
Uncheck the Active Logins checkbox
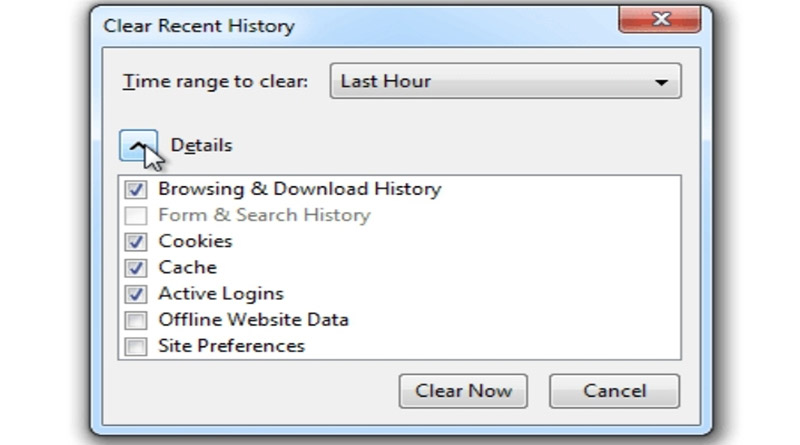tap(135, 294)
